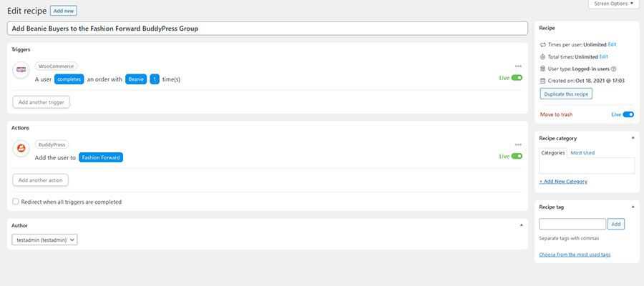Click the Total times icon

pyautogui.click(x=543, y=56)
